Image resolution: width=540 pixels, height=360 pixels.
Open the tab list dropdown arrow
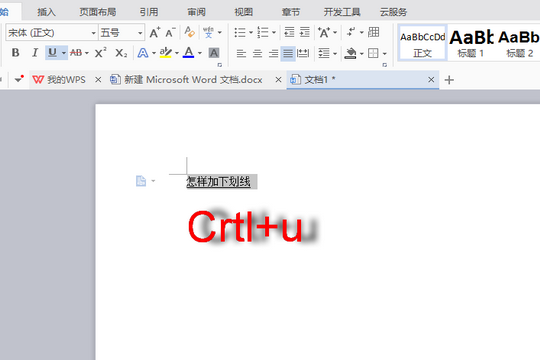coord(19,80)
